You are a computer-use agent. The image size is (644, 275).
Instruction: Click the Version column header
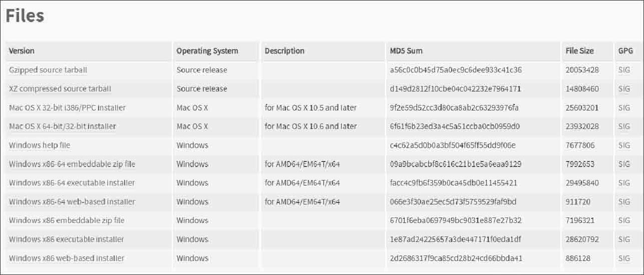[22, 51]
